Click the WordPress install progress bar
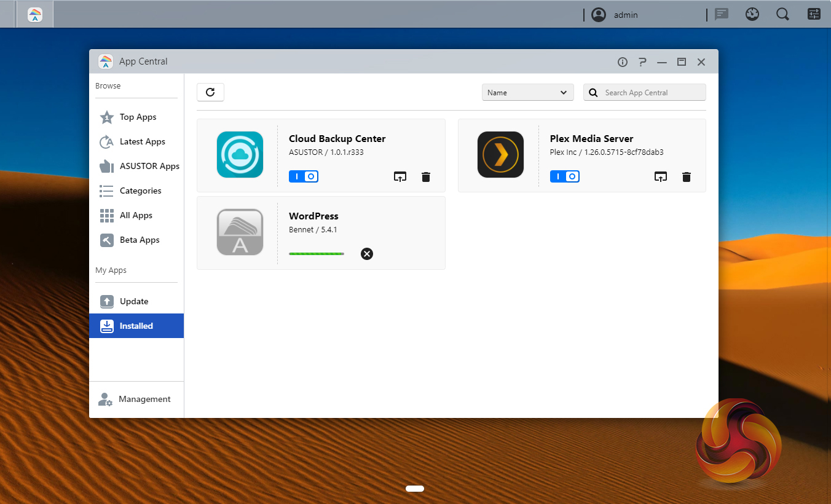831x504 pixels. 317,254
